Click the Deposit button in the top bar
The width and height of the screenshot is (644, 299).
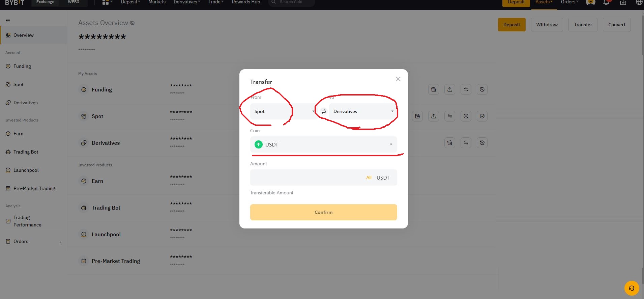[516, 2]
